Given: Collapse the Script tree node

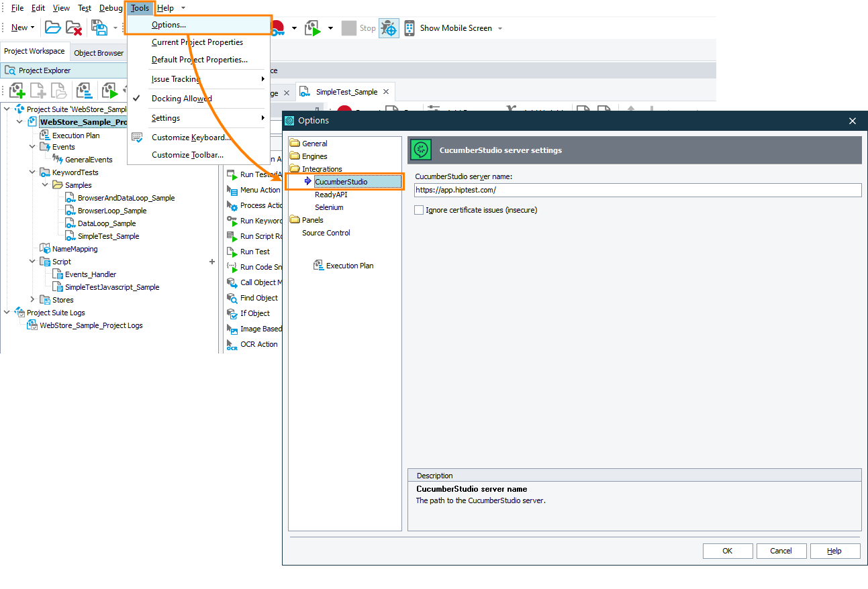Looking at the screenshot, I should pyautogui.click(x=32, y=262).
